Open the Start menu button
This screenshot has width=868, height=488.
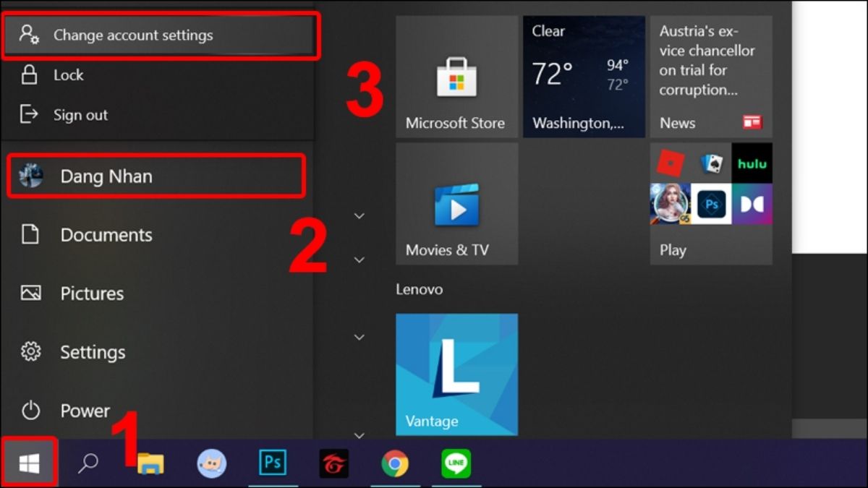click(x=29, y=461)
